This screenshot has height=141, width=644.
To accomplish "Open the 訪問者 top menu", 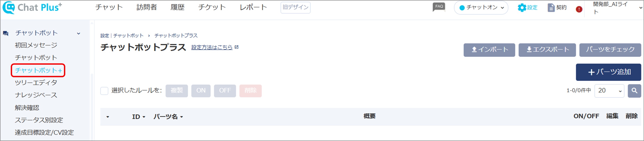I will click(147, 7).
